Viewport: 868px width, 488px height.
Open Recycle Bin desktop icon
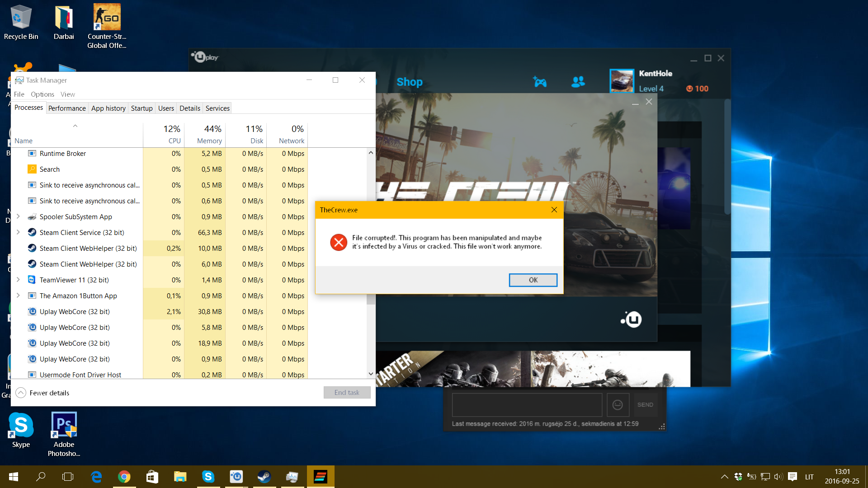click(21, 23)
